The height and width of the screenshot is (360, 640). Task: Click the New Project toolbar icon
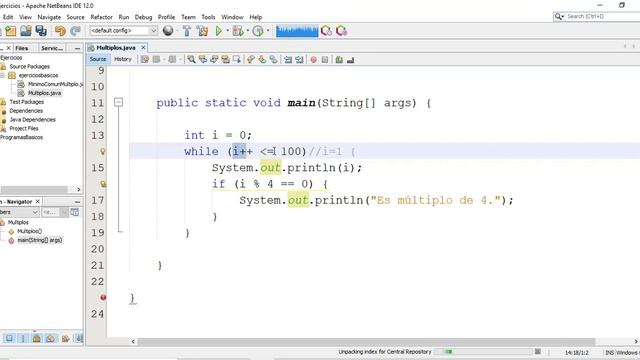(11, 31)
